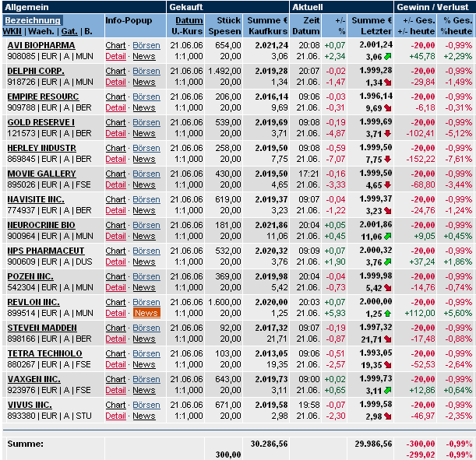Open GOLD RESERVE I stock name link
Viewport: 476px width, 460px height.
(x=41, y=122)
